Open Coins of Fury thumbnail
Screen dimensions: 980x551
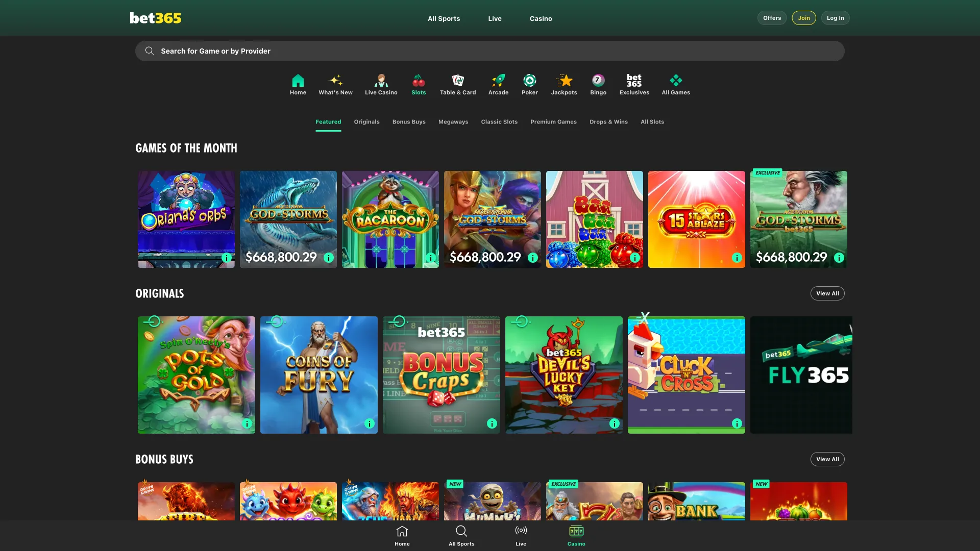click(x=319, y=375)
